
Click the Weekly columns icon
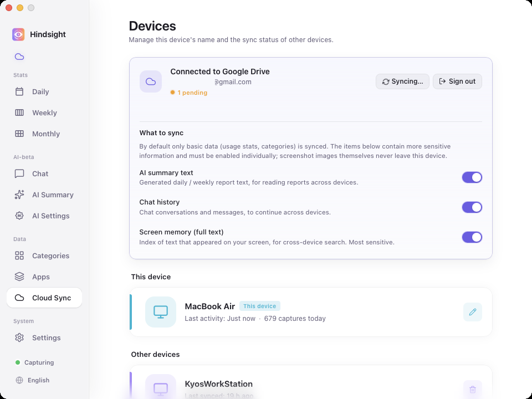pyautogui.click(x=19, y=112)
